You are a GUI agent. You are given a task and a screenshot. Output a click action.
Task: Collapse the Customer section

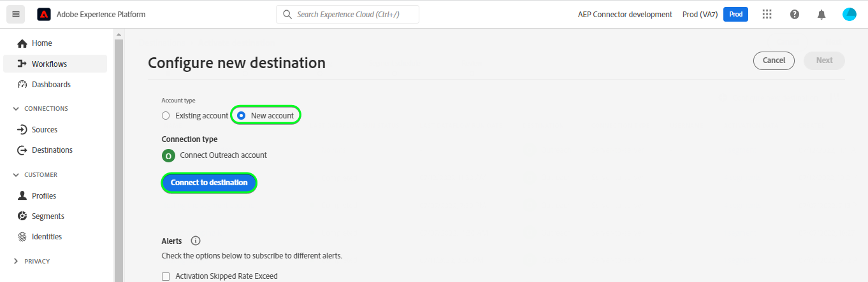[16, 175]
